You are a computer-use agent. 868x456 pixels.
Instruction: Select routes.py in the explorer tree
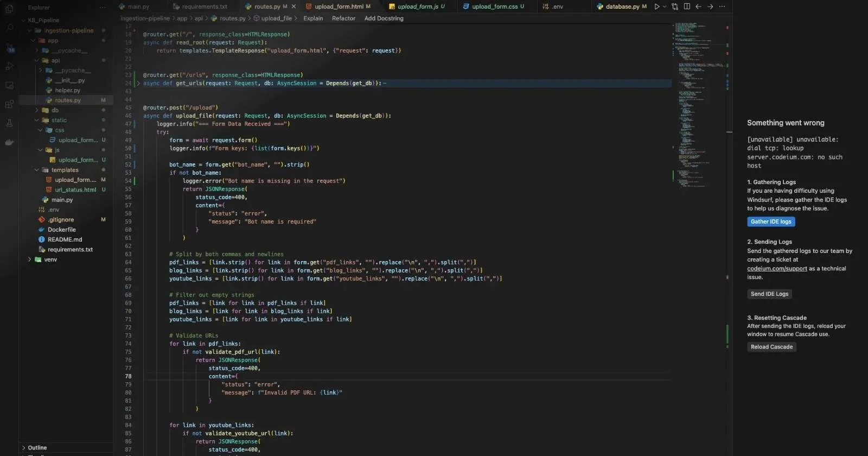pos(66,100)
